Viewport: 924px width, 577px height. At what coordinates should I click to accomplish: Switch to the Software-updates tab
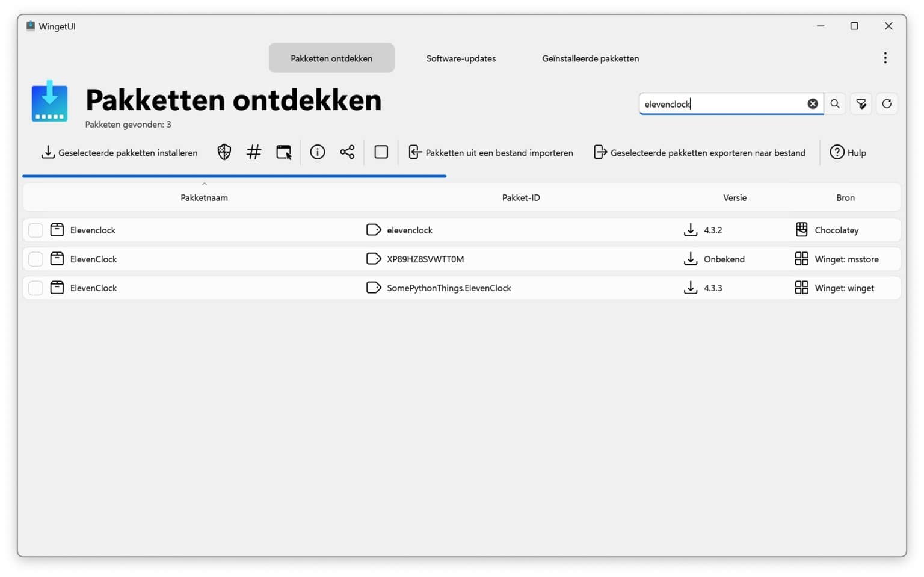461,58
